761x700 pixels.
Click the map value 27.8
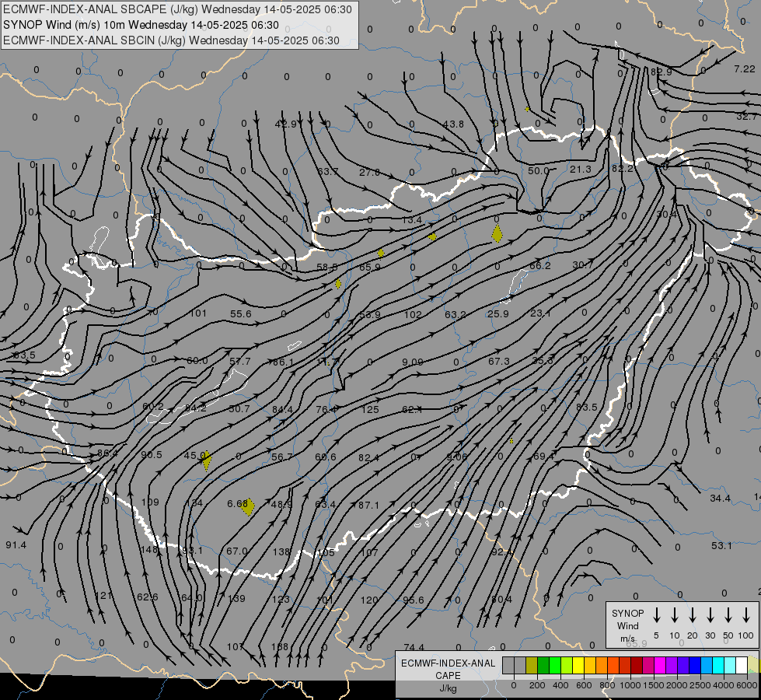click(369, 172)
